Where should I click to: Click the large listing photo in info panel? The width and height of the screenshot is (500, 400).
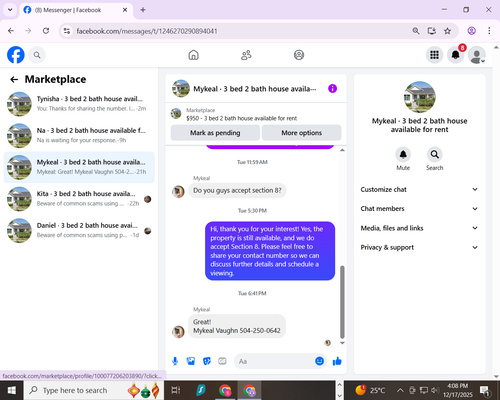[419, 97]
